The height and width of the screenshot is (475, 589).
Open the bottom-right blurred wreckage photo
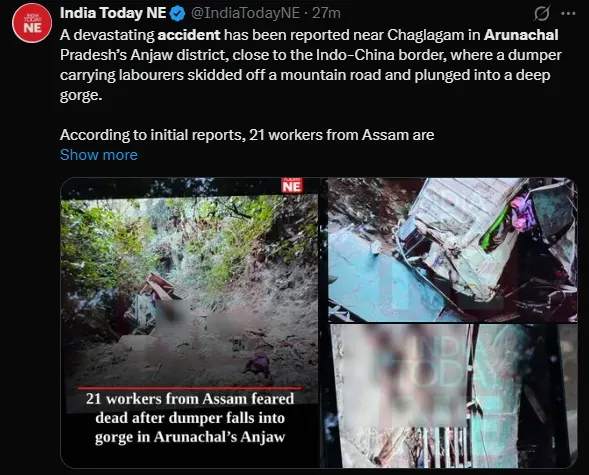453,396
